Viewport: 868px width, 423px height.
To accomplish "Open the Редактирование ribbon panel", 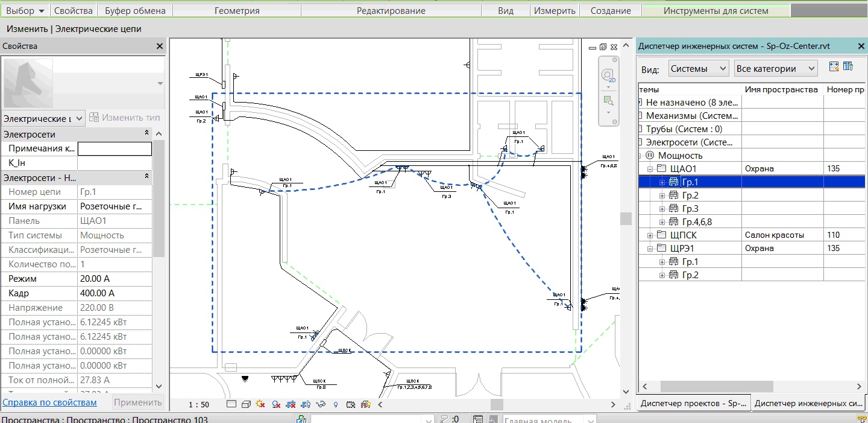I will click(x=391, y=10).
